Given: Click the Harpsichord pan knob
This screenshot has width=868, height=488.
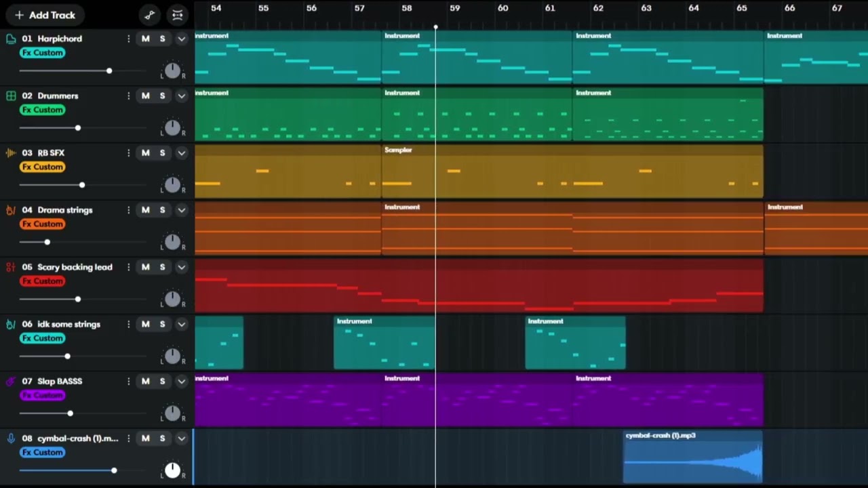Looking at the screenshot, I should [172, 70].
